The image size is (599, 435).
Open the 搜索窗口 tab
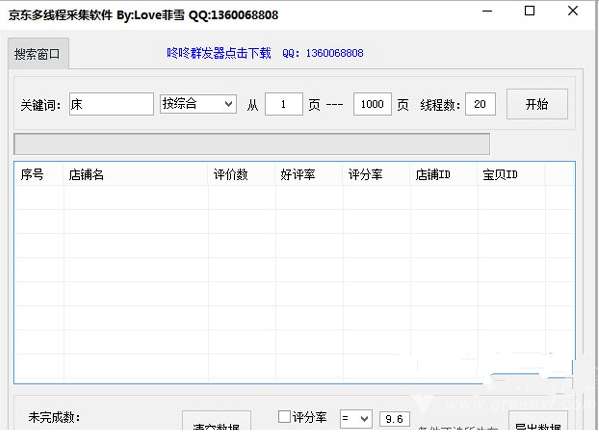click(x=37, y=54)
